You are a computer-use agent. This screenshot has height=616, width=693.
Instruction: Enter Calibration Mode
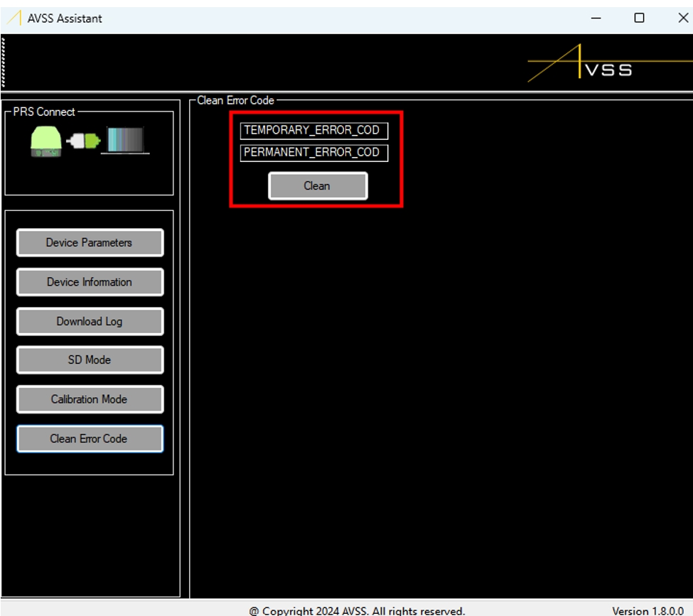(90, 399)
